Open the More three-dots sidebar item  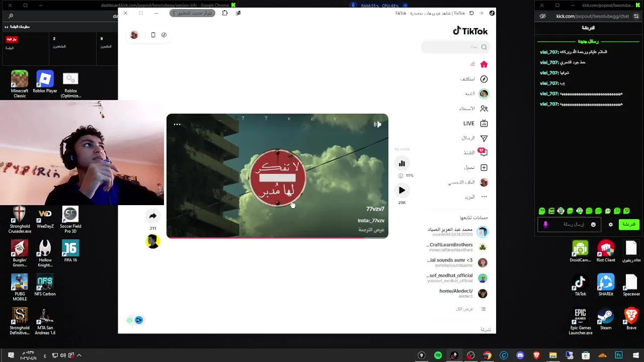pyautogui.click(x=476, y=197)
